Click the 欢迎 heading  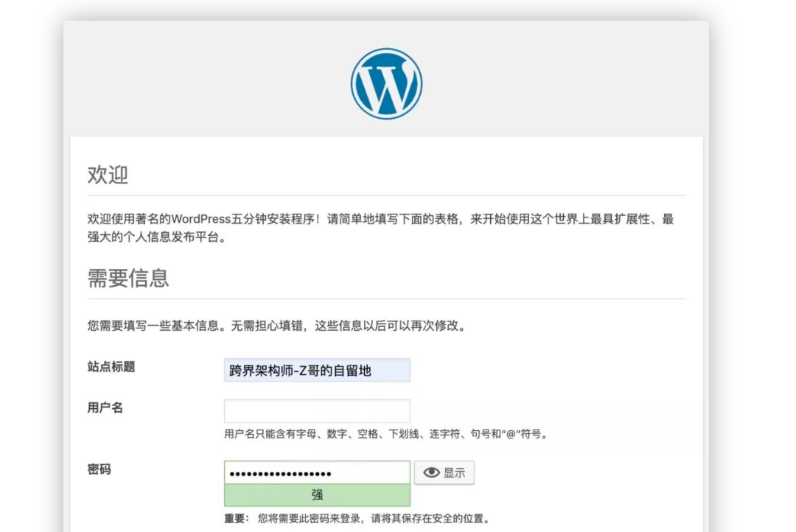pyautogui.click(x=108, y=175)
